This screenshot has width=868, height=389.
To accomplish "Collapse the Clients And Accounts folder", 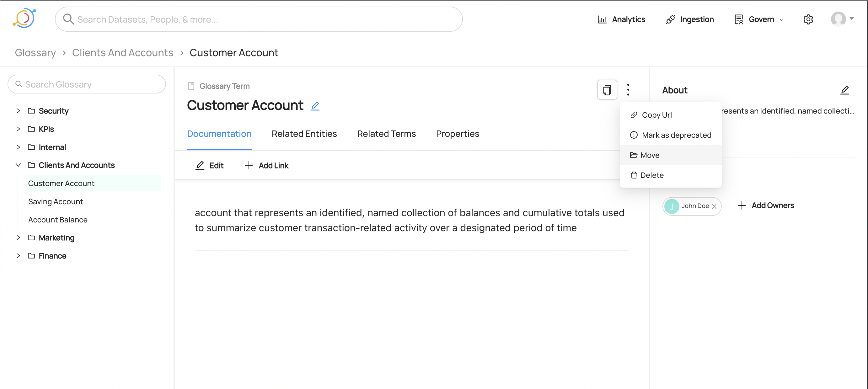I will (x=18, y=165).
